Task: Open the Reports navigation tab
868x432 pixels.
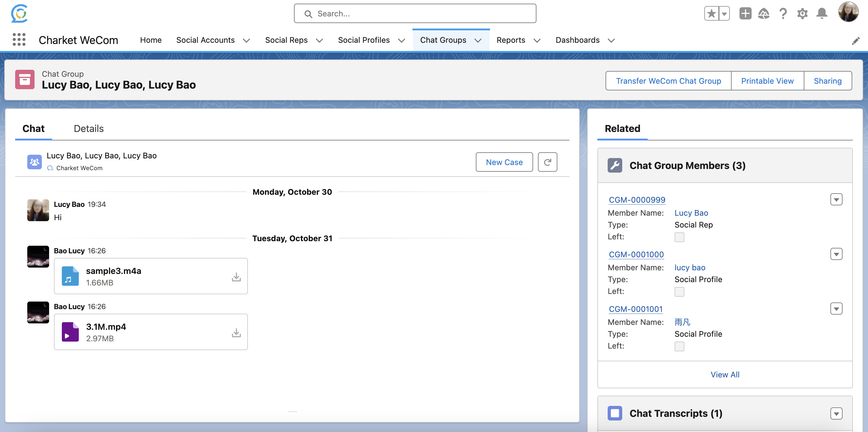Action: (510, 40)
